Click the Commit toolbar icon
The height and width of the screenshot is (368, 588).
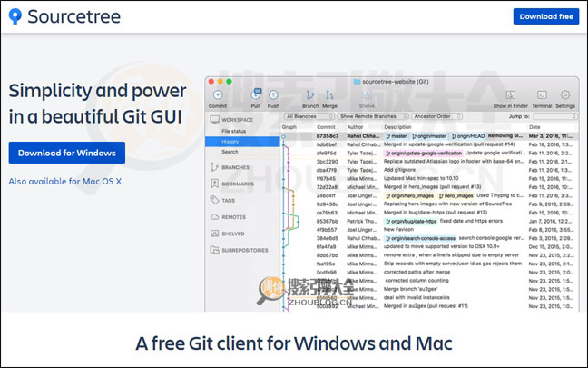218,95
